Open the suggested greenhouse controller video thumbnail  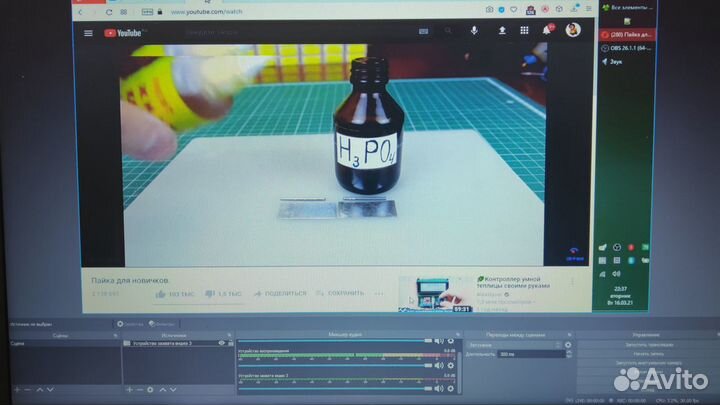[436, 294]
